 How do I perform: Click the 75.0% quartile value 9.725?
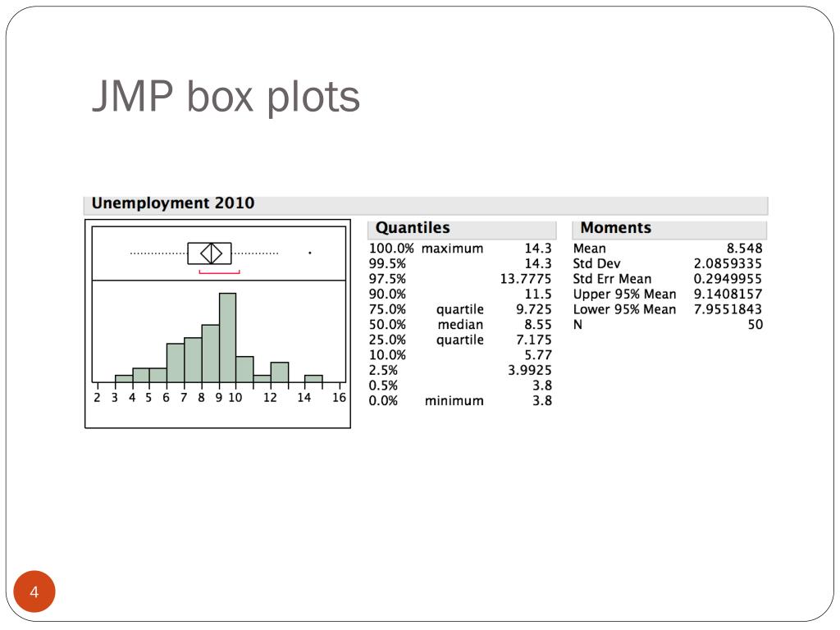click(x=533, y=309)
